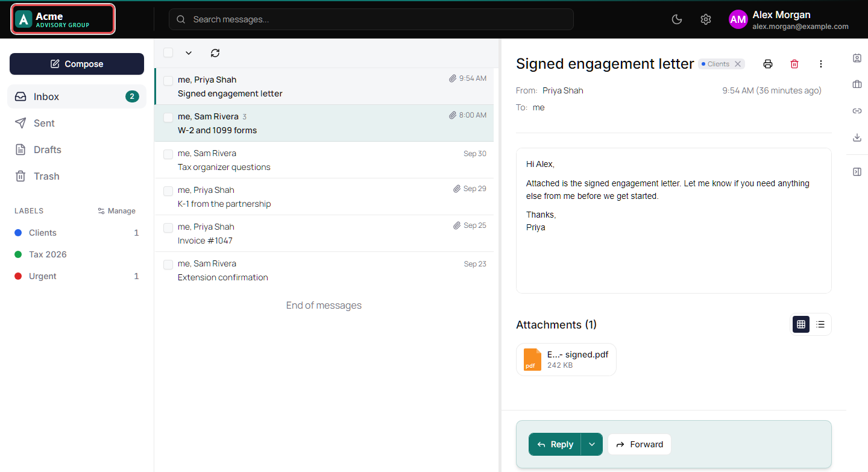The image size is (868, 472).
Task: Refresh the message list
Action: 215,53
